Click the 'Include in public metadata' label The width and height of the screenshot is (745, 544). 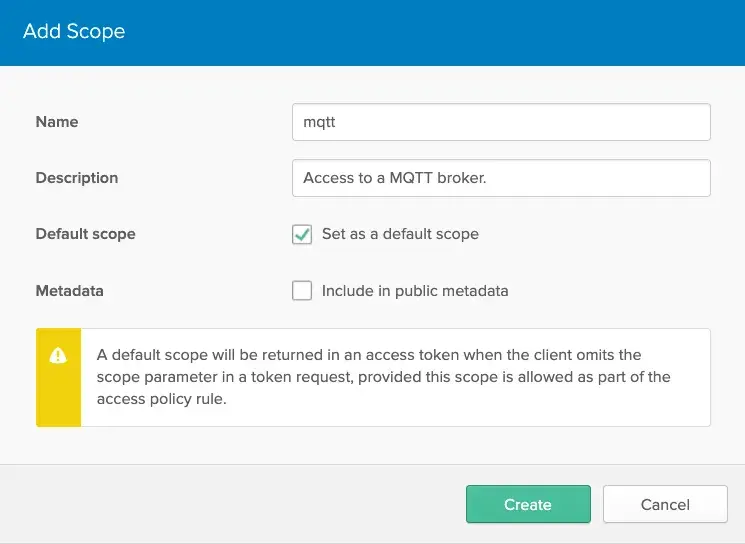pyautogui.click(x=415, y=291)
